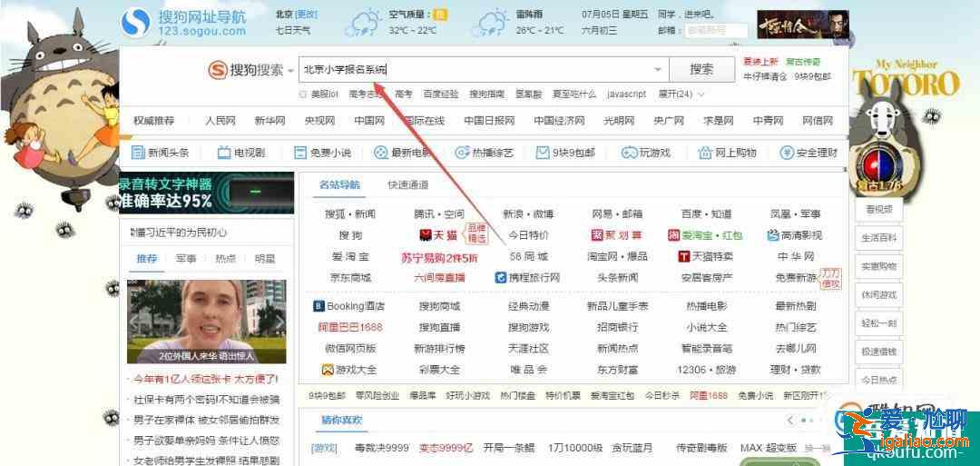Viewport: 980px width, 466px height.
Task: Select the 推荐 news tab
Action: [147, 258]
